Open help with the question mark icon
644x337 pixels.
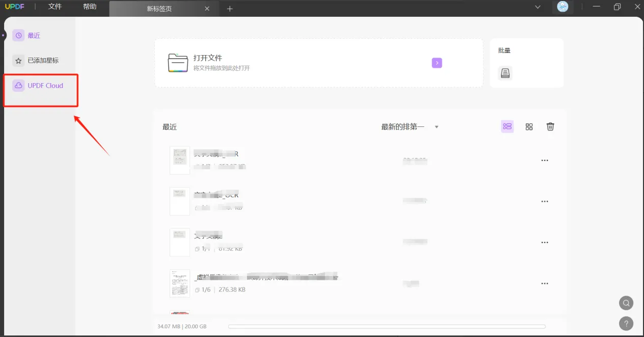click(626, 323)
